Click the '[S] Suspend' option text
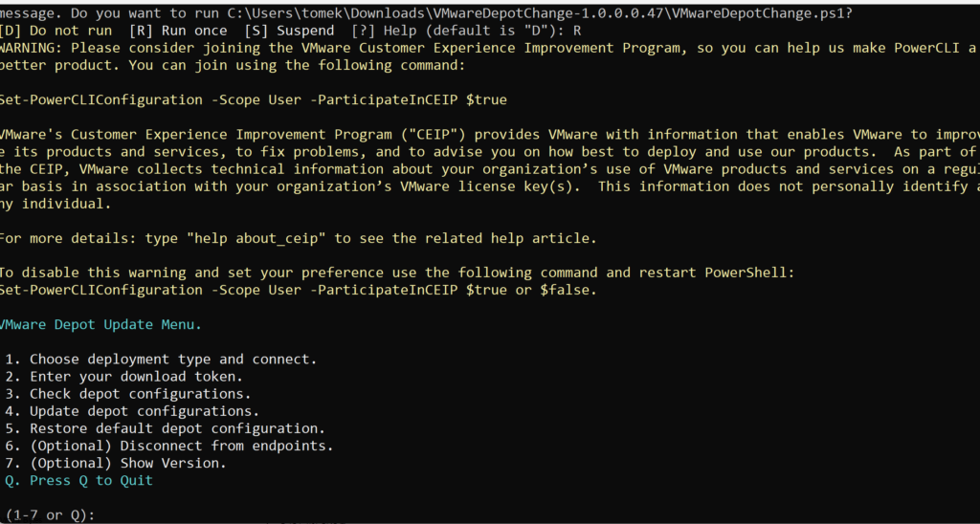 click(289, 31)
